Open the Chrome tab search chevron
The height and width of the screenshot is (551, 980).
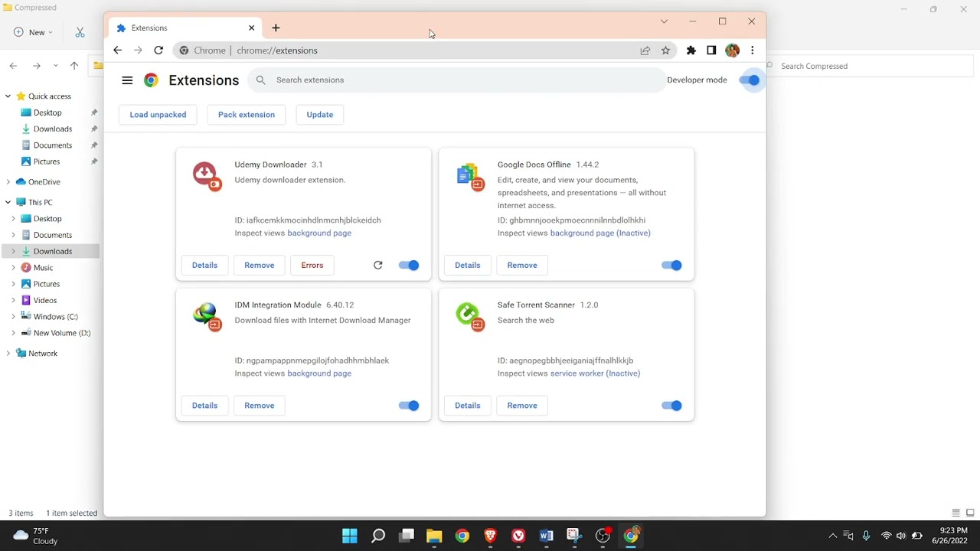coord(664,21)
